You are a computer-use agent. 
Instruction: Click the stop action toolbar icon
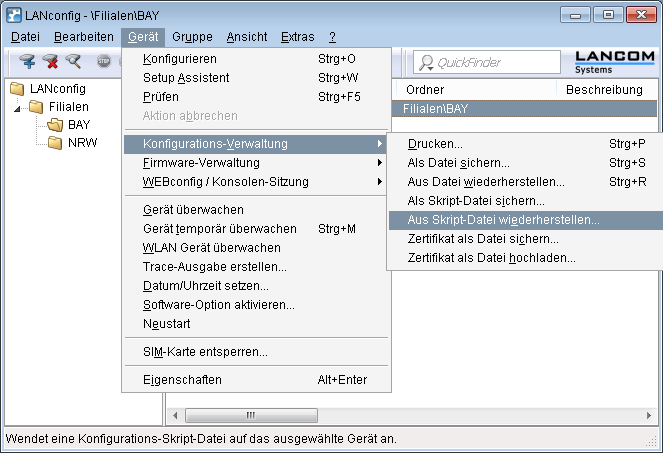103,62
